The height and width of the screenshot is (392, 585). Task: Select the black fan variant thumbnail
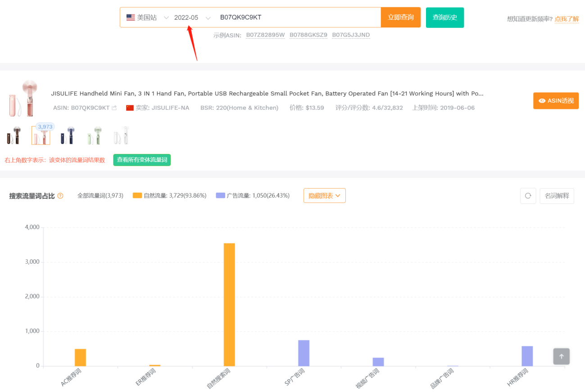14,135
